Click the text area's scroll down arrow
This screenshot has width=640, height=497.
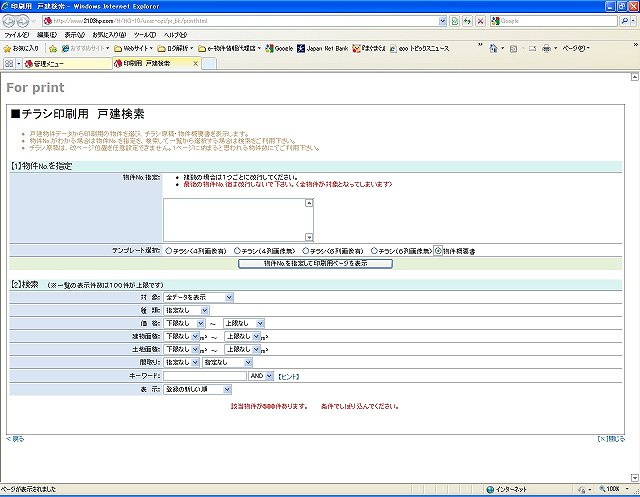[309, 237]
